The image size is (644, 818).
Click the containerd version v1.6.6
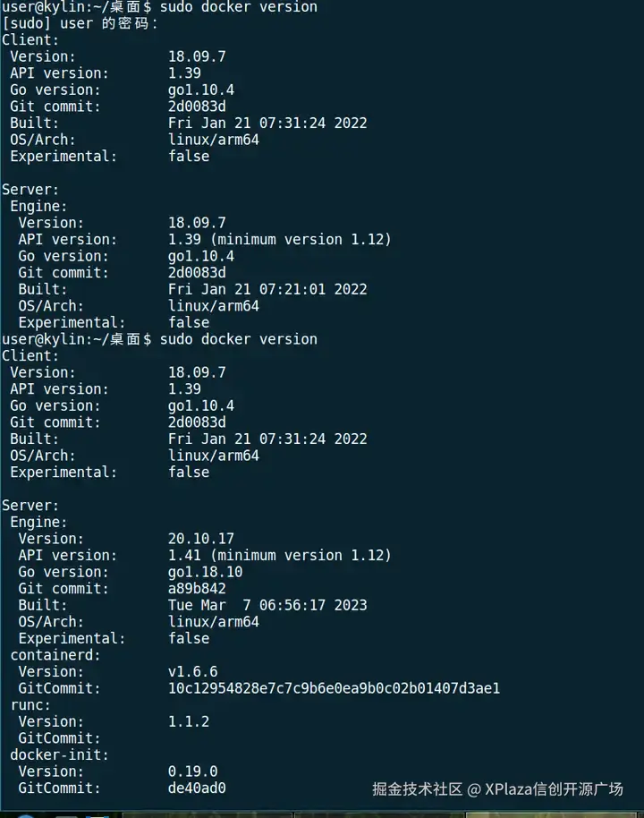(192, 671)
